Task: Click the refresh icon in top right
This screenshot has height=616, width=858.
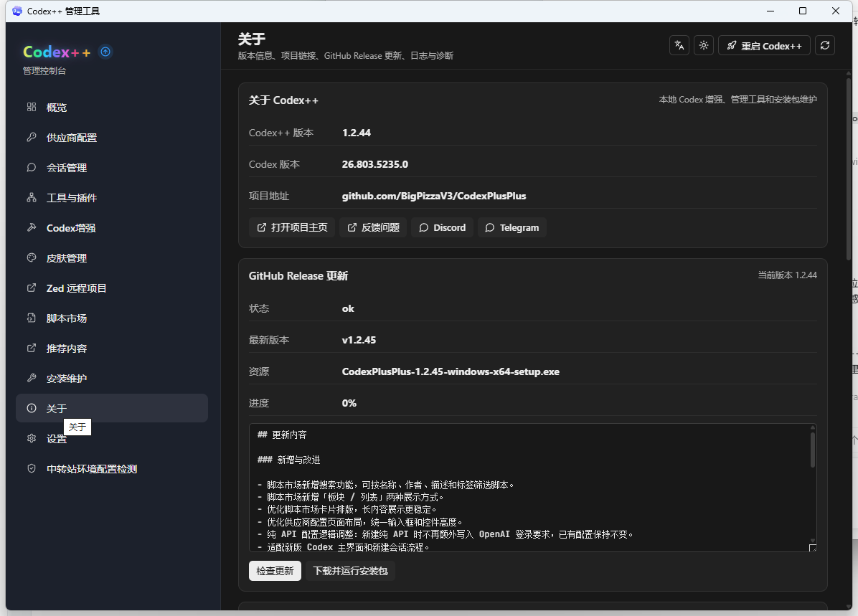Action: (x=824, y=45)
